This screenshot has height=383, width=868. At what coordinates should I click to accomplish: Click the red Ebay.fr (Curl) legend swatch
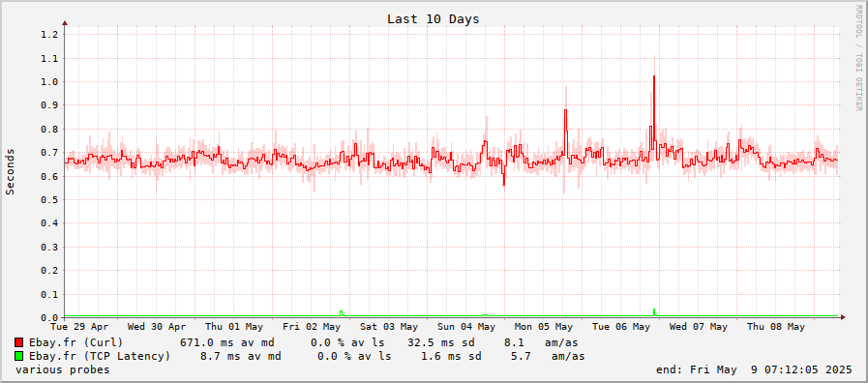[x=19, y=342]
